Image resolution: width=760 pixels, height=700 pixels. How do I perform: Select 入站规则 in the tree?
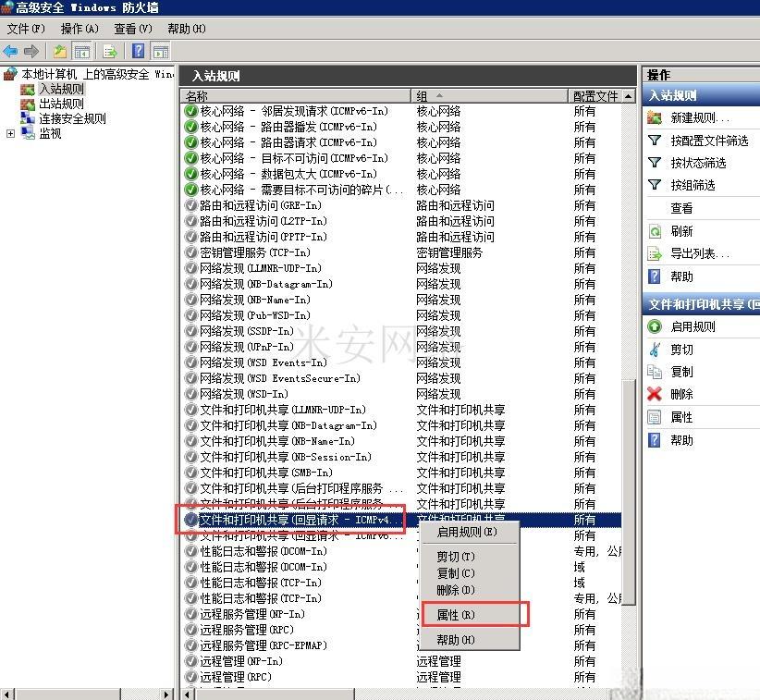pos(62,89)
